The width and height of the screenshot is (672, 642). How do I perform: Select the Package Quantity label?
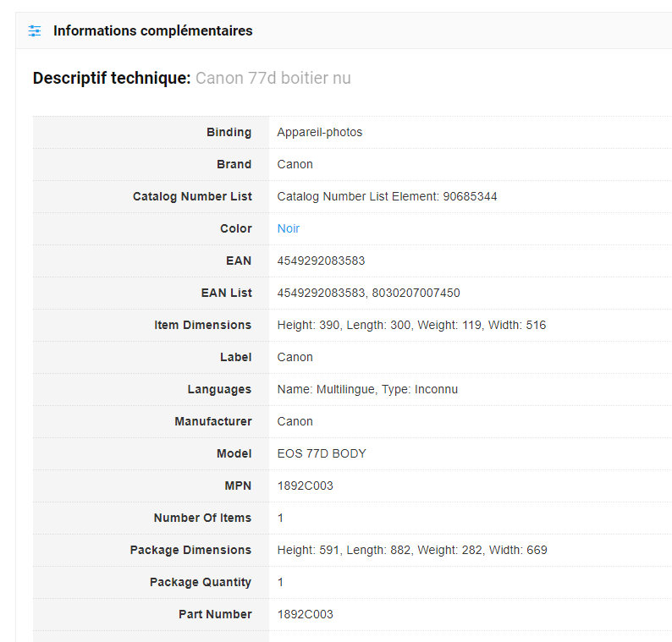(x=201, y=582)
